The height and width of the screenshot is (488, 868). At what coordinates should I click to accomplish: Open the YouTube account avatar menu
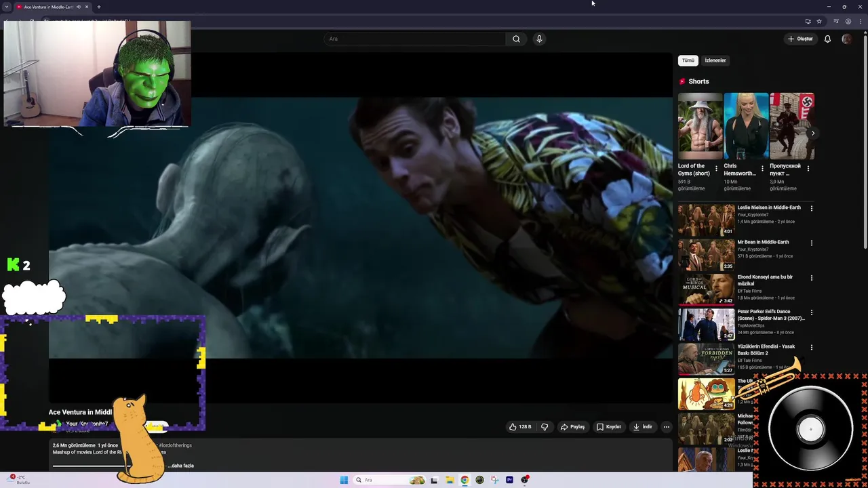846,39
